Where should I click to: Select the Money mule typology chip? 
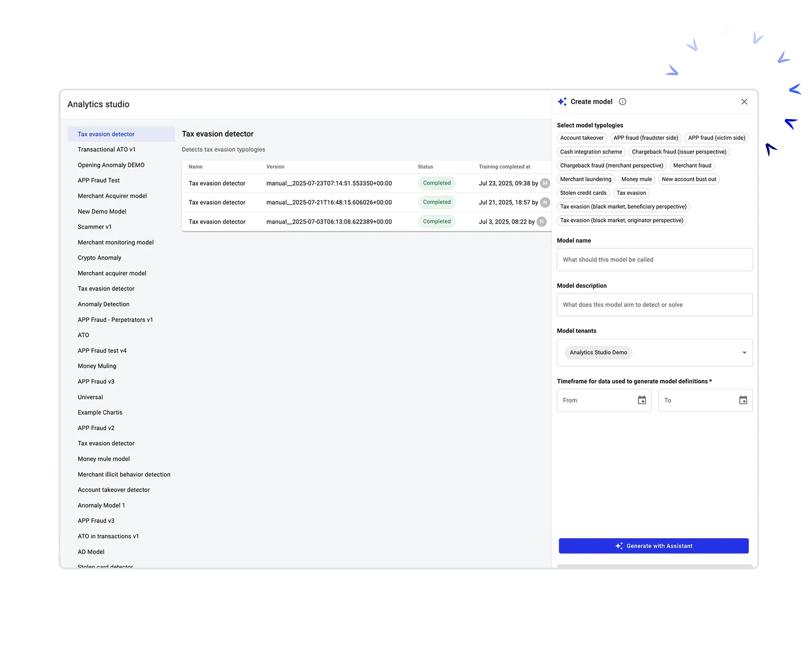pos(636,179)
